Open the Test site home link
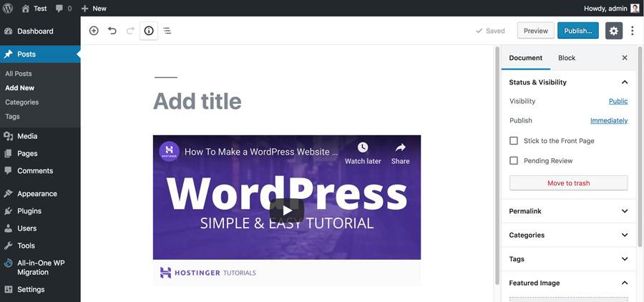 click(34, 8)
